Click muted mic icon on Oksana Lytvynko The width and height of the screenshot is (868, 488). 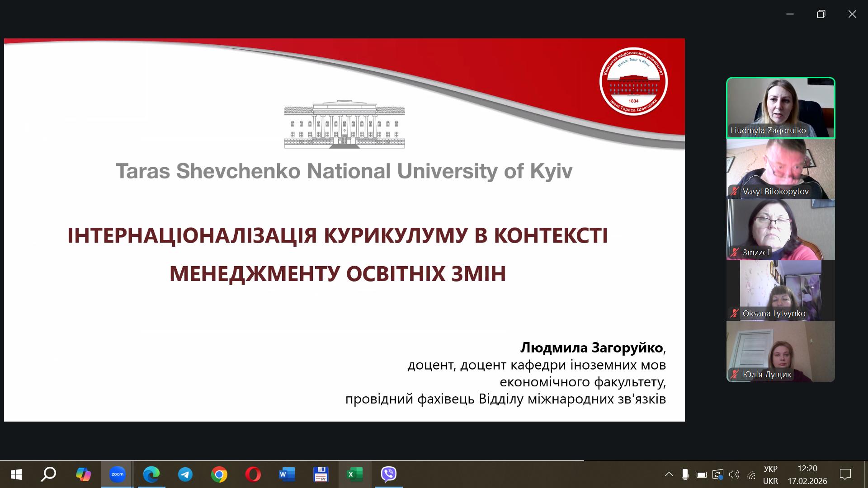pyautogui.click(x=735, y=314)
